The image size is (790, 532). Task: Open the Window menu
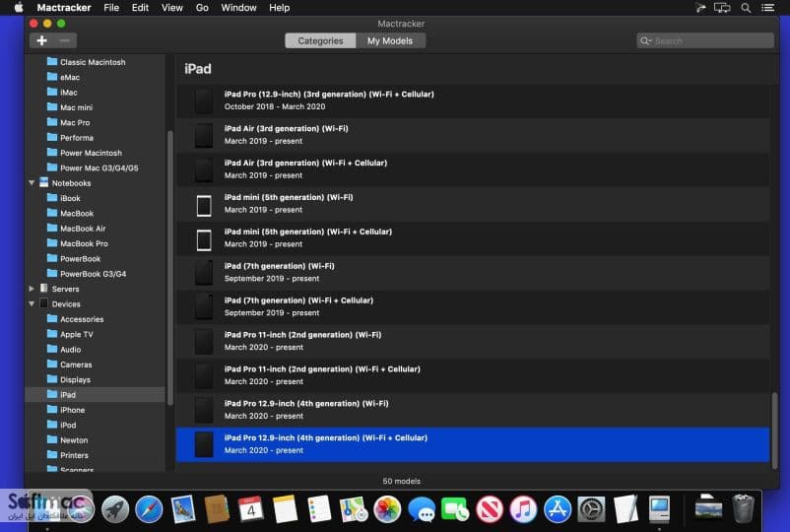[238, 8]
